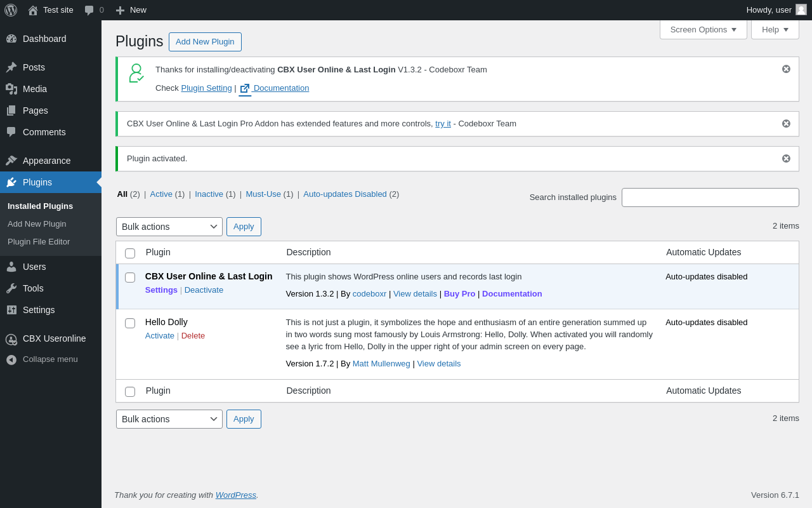
Task: Filter plugins by Inactive
Action: pyautogui.click(x=209, y=194)
